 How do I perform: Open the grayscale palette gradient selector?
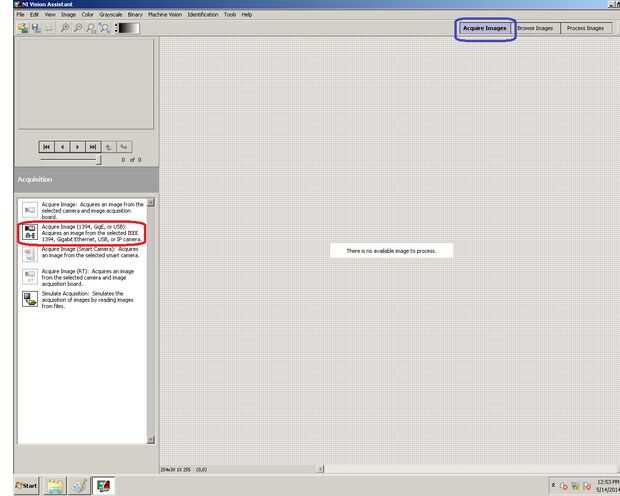[x=129, y=28]
